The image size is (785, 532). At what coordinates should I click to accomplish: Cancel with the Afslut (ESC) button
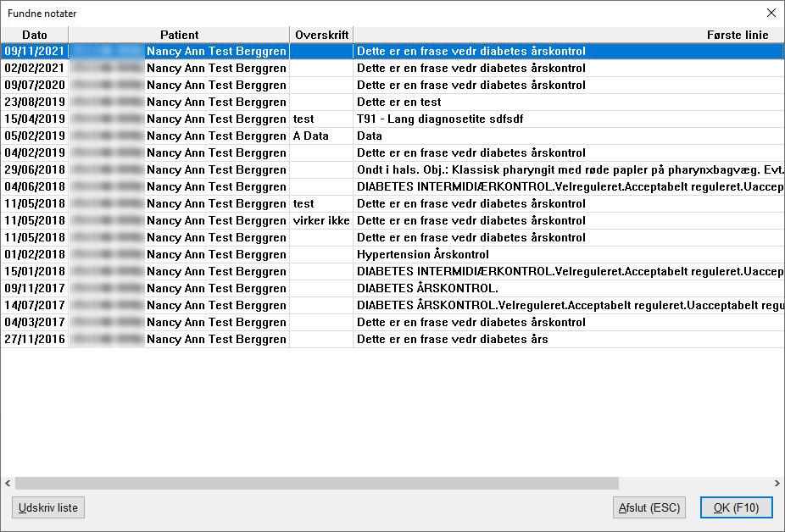pyautogui.click(x=649, y=507)
